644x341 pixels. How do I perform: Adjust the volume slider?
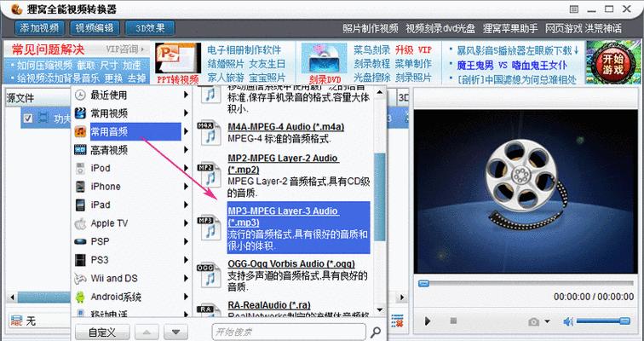tap(603, 321)
